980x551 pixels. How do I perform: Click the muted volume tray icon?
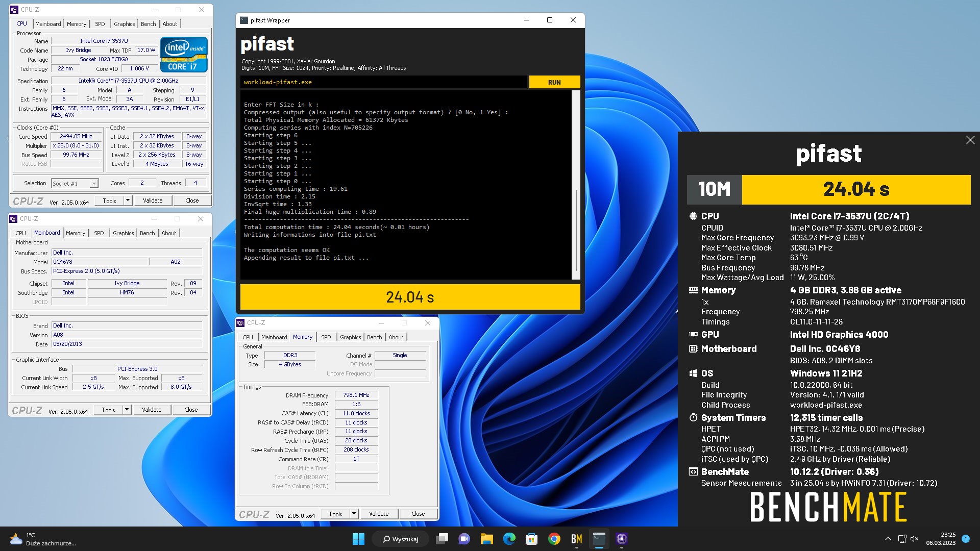[x=914, y=539]
